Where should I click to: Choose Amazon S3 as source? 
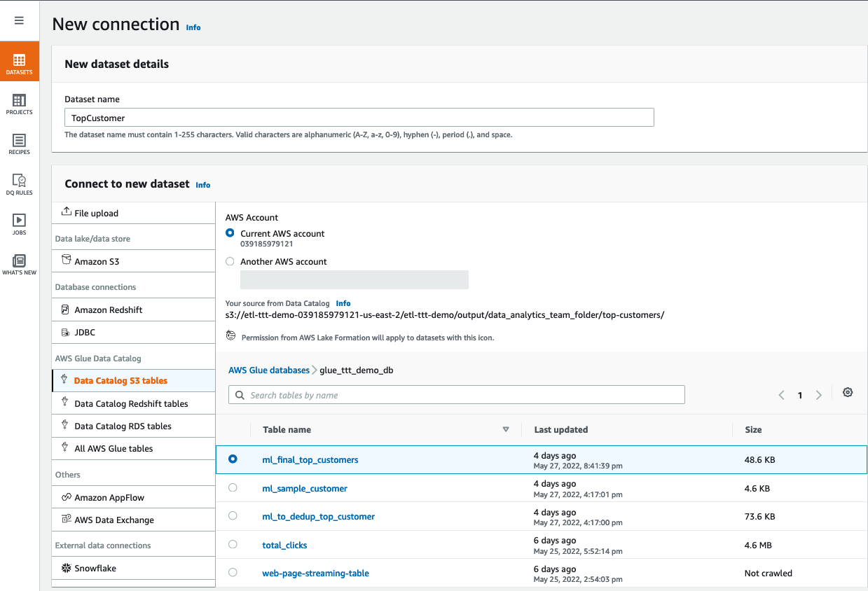click(133, 261)
